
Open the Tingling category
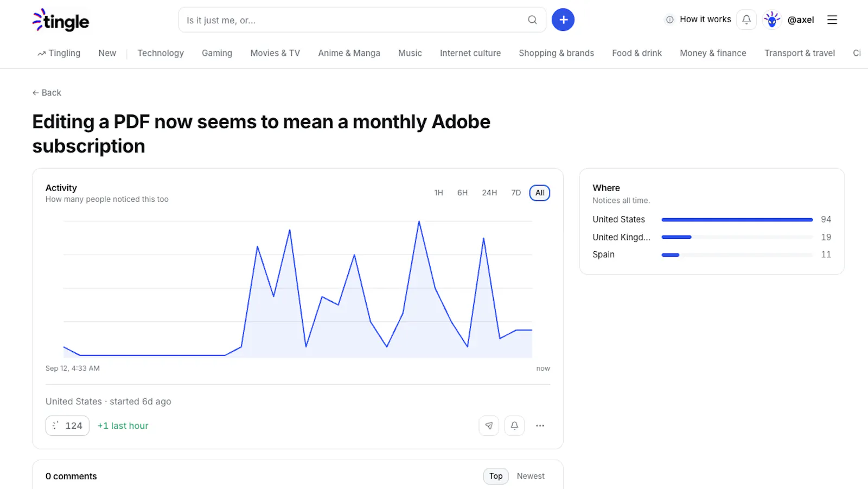tap(59, 53)
